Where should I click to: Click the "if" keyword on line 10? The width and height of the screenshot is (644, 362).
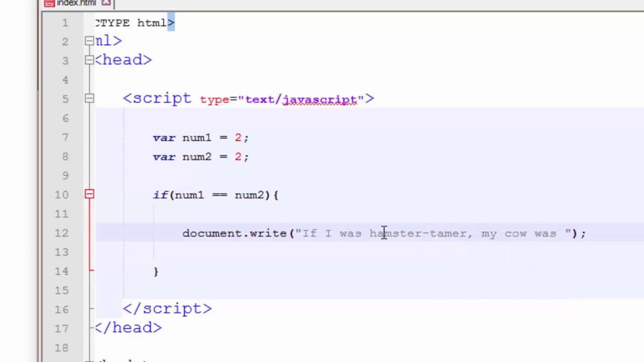coord(160,195)
